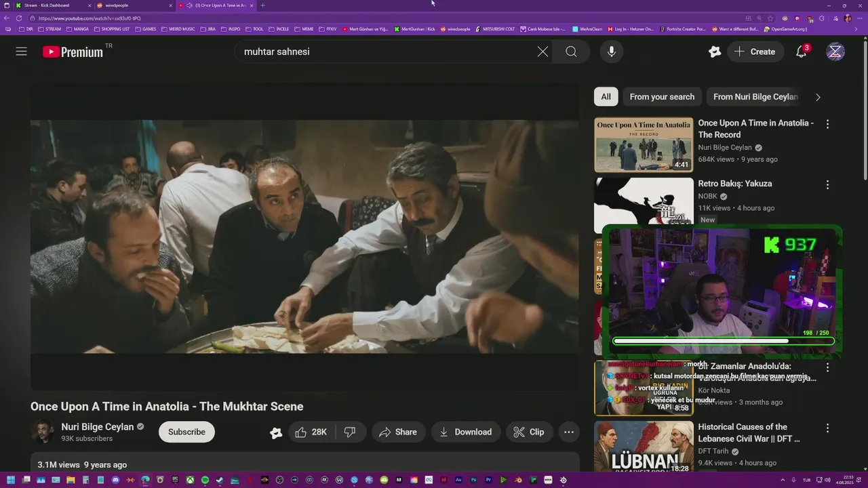The image size is (868, 488).
Task: Subscribe to Nuri Bilge Ceylan
Action: (186, 432)
